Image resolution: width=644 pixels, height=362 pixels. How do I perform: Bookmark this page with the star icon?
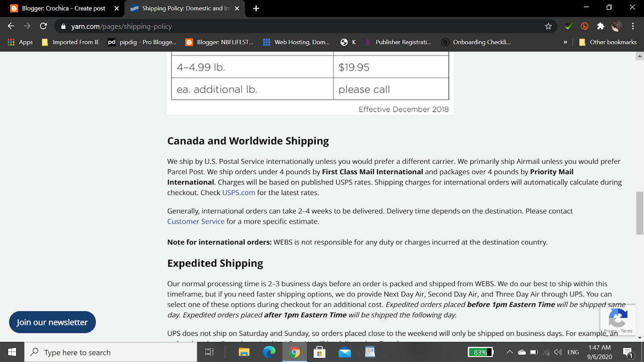548,26
